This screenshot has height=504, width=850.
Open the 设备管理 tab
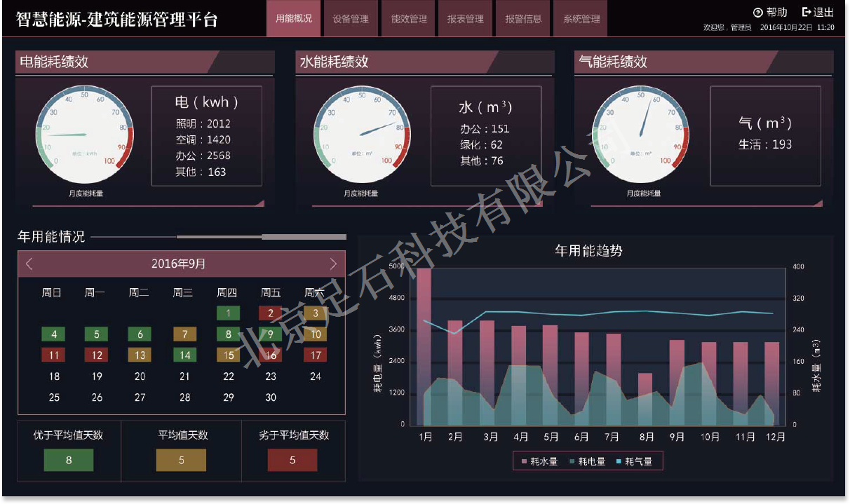(351, 19)
